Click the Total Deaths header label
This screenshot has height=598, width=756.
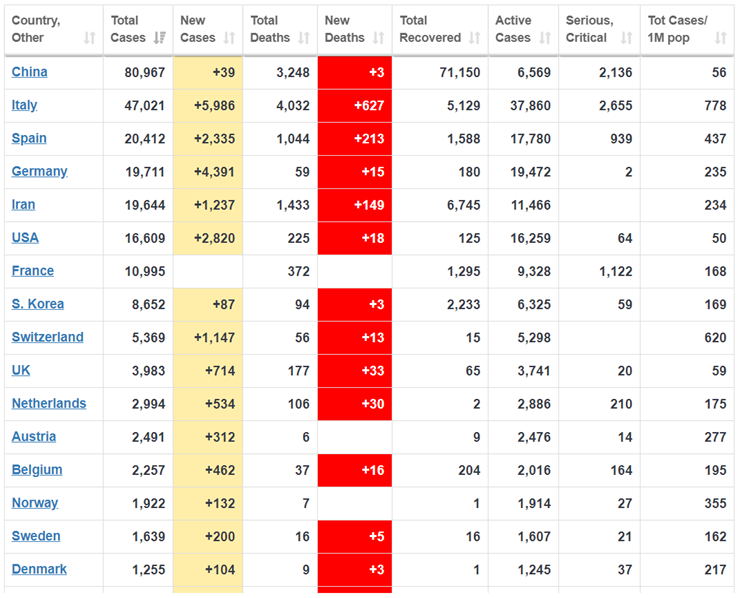pyautogui.click(x=270, y=29)
